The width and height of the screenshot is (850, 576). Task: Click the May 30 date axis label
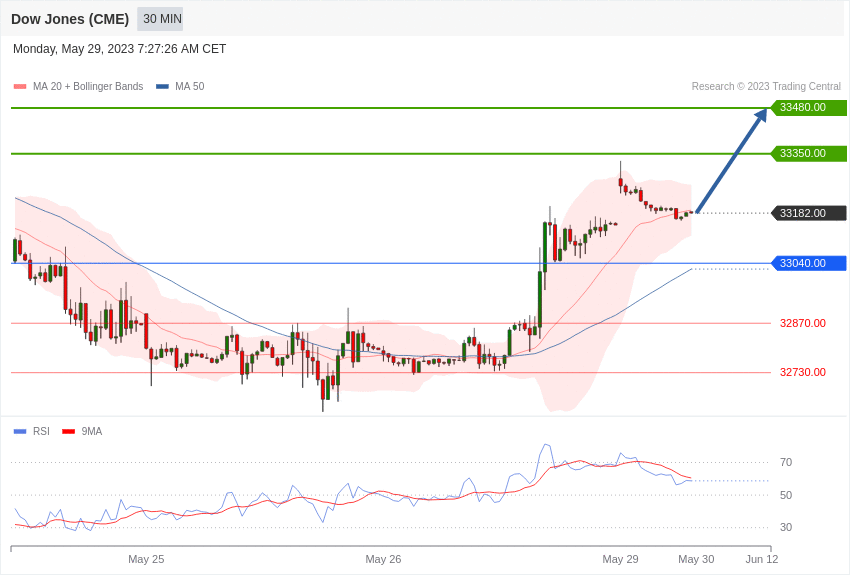[x=696, y=559]
